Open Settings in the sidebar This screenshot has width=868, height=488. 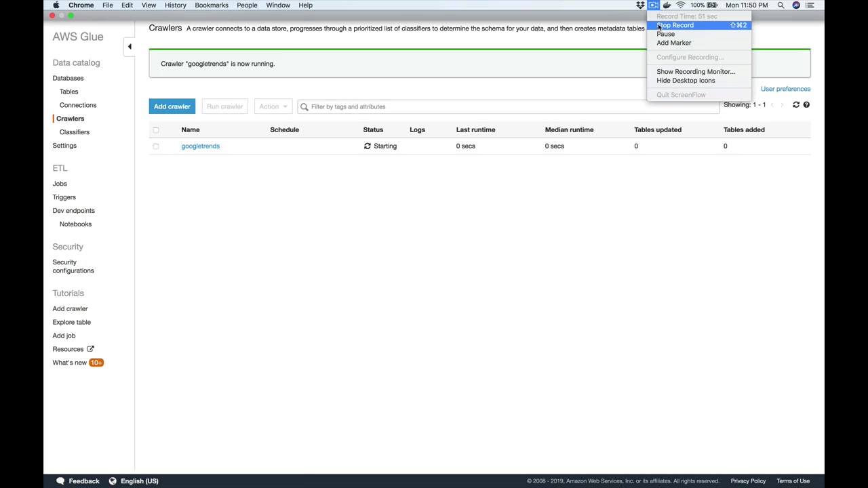point(64,146)
